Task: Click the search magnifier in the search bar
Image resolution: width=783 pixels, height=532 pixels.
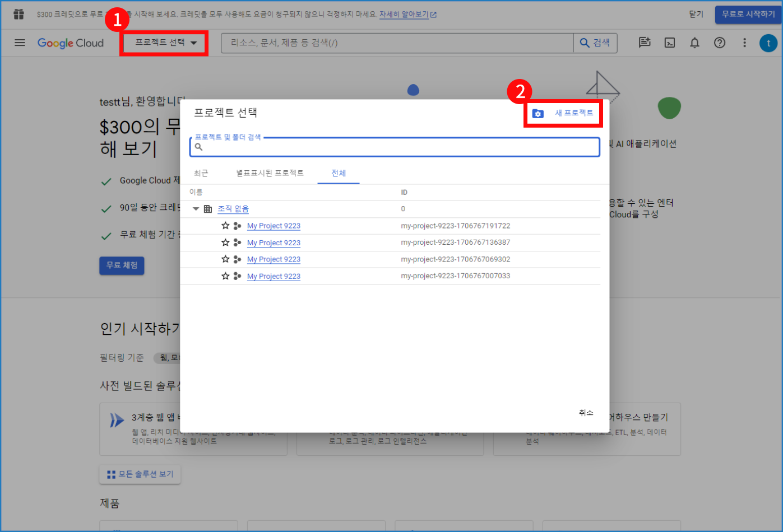Action: click(x=584, y=43)
